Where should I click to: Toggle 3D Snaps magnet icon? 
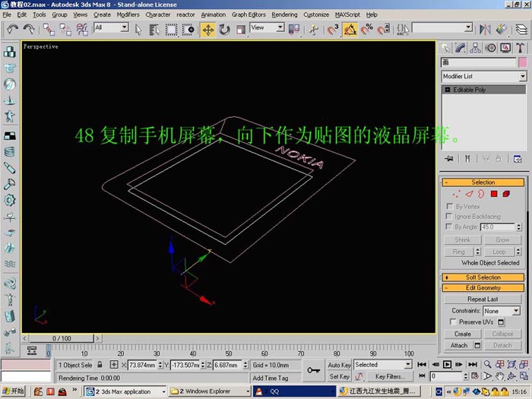[333, 30]
